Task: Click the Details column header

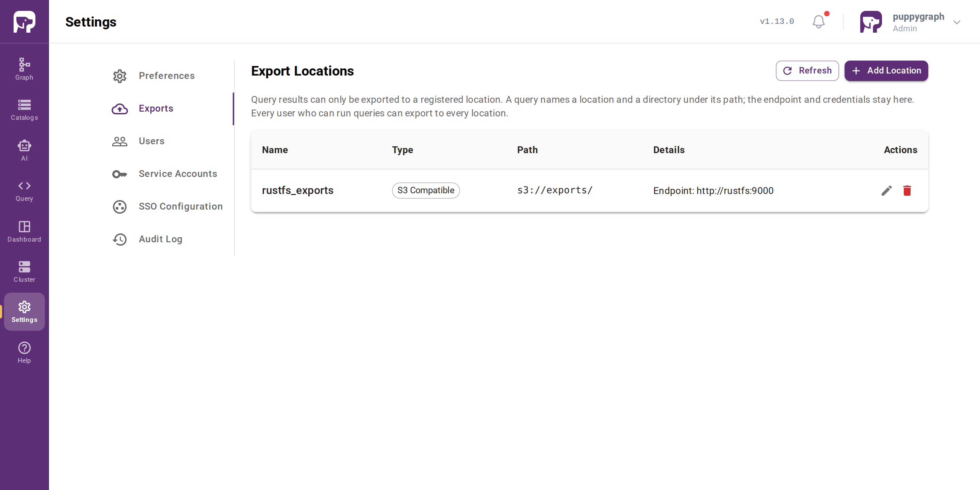Action: click(x=669, y=150)
